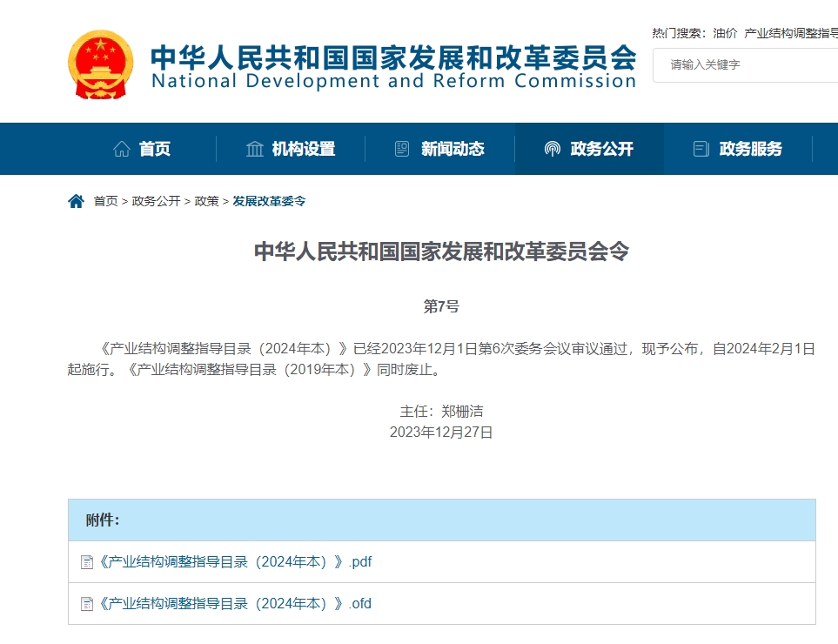
Task: Click the broadcast icon beside 政务公开
Action: (x=552, y=149)
